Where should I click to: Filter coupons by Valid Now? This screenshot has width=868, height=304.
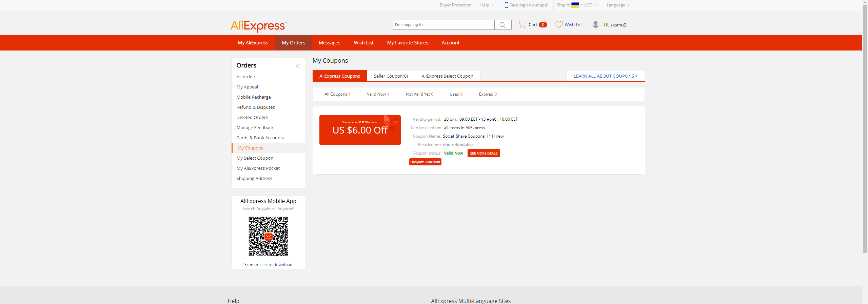378,94
